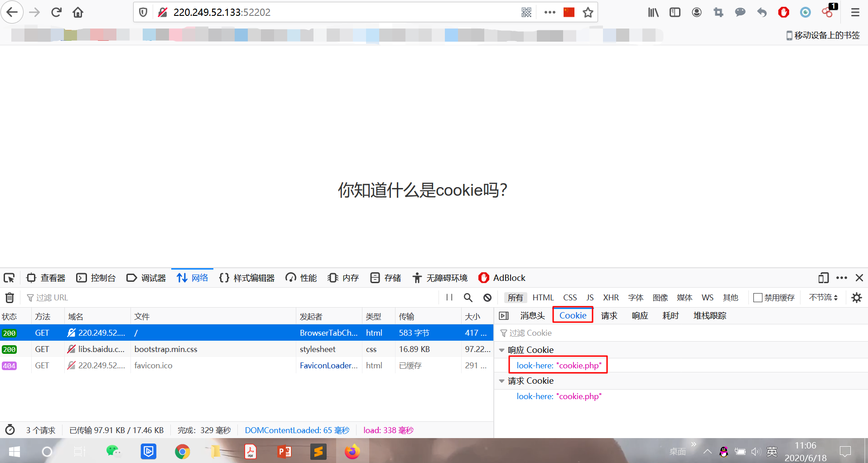
Task: Select the element picker tool in DevTools
Action: coord(9,278)
